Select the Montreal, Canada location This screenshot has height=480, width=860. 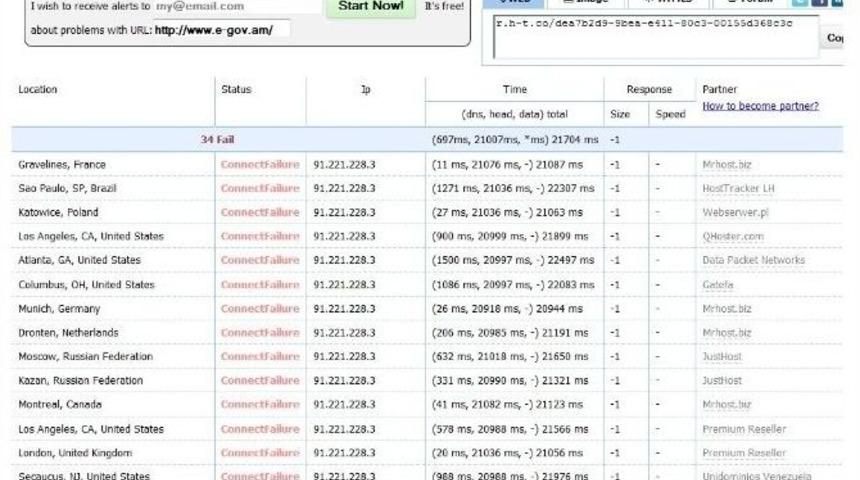click(60, 405)
